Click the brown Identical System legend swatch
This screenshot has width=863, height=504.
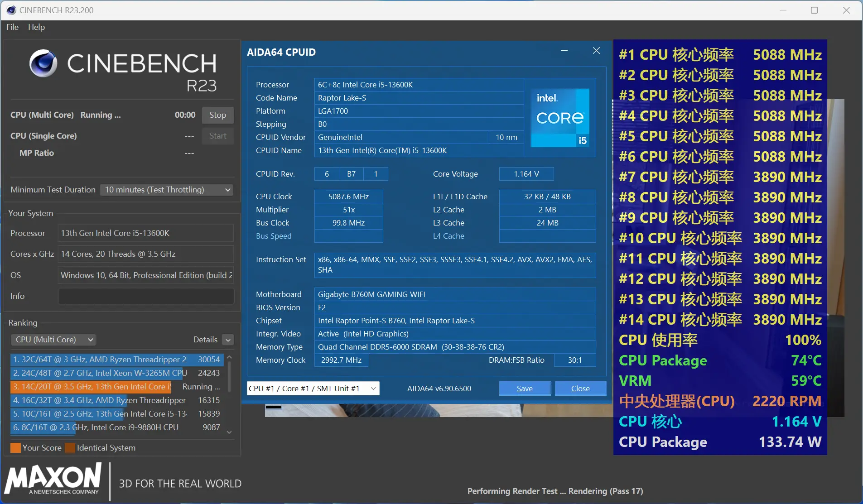[70, 448]
